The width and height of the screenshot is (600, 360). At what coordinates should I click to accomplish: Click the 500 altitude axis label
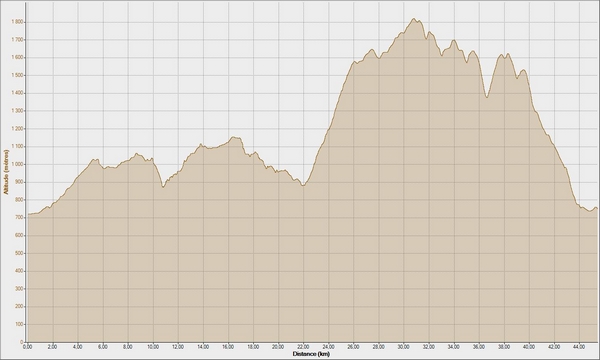tap(20, 253)
